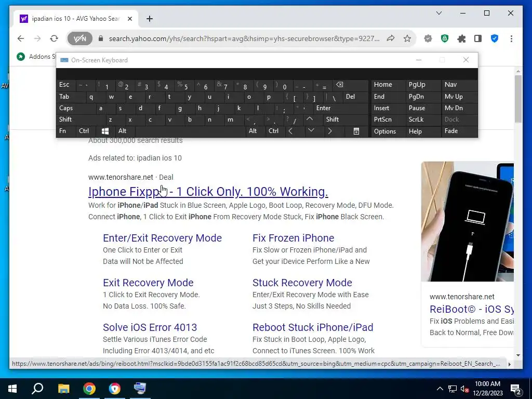Open Enter/Exit Recovery Mode link
The height and width of the screenshot is (399, 532).
[x=162, y=238]
